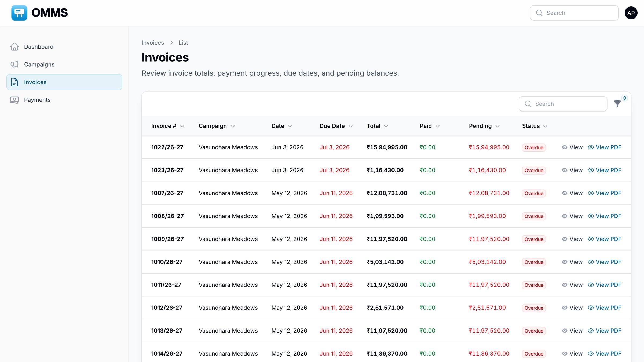The height and width of the screenshot is (362, 644).
Task: Click total ₹5,03,142.00 in table
Action: pos(385,262)
